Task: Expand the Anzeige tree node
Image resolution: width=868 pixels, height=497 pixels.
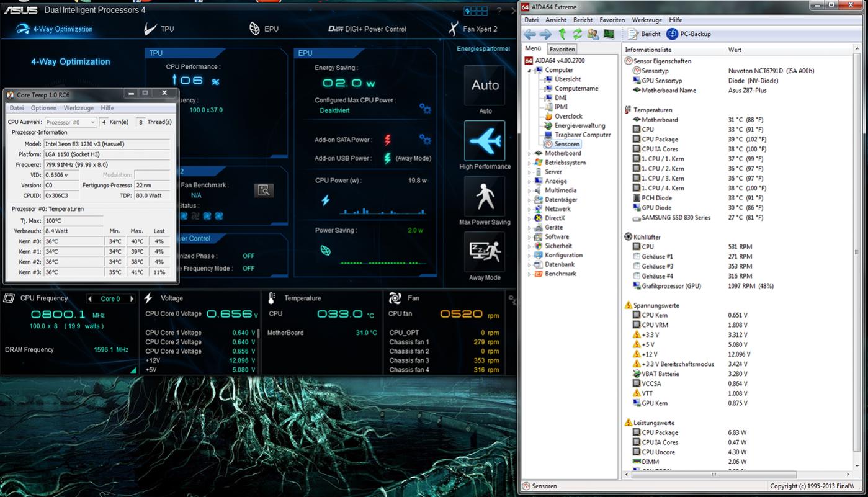Action: pos(529,181)
